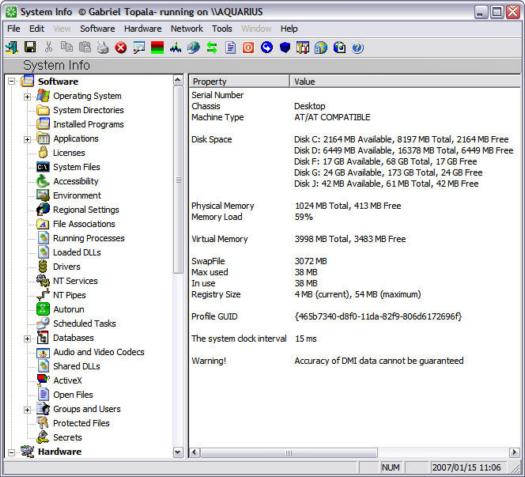This screenshot has height=477, width=525.
Task: Click the Value column header
Action: click(405, 81)
